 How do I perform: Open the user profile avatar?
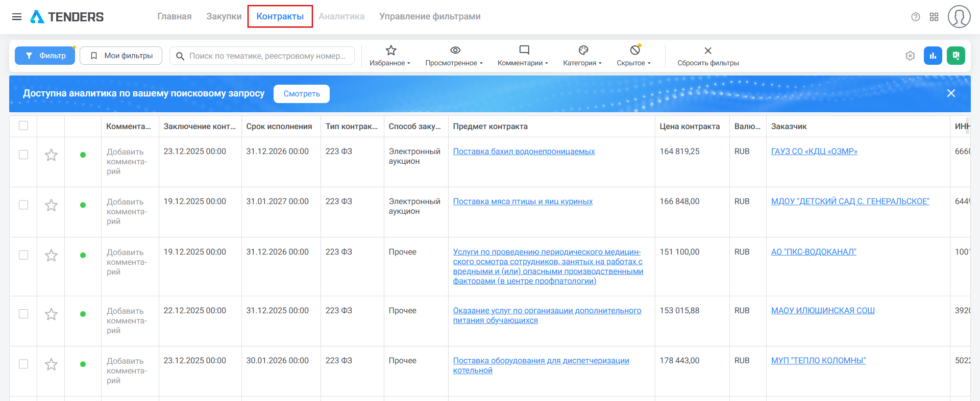coord(959,17)
